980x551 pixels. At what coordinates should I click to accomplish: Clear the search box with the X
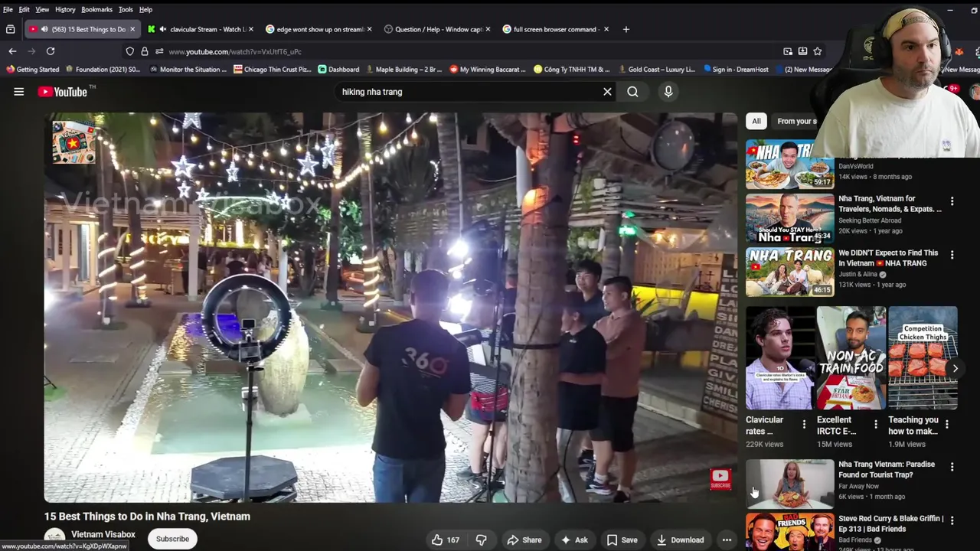[607, 92]
